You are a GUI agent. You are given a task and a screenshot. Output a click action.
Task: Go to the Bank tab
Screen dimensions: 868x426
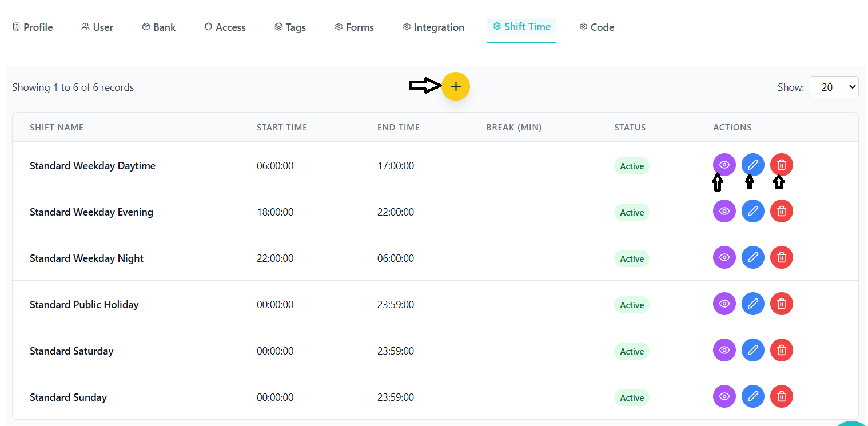coord(158,27)
